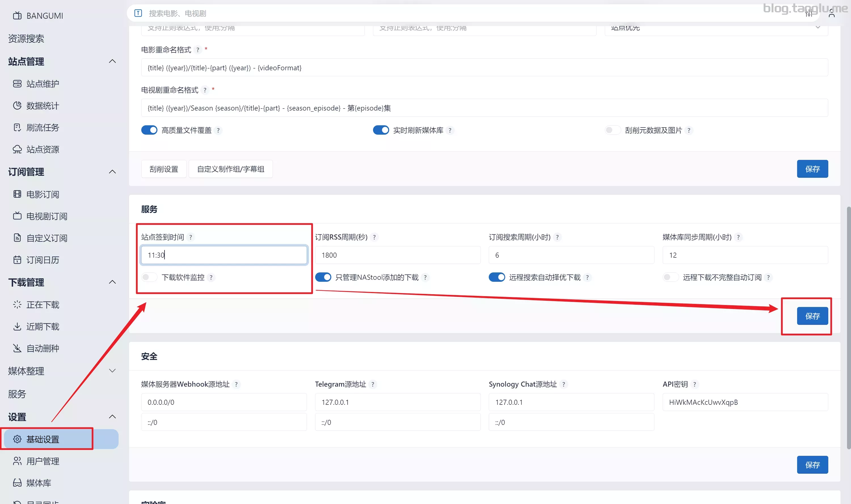The width and height of the screenshot is (851, 504).
Task: Disable the 高质量文件覆盖 toggle
Action: coord(149,130)
